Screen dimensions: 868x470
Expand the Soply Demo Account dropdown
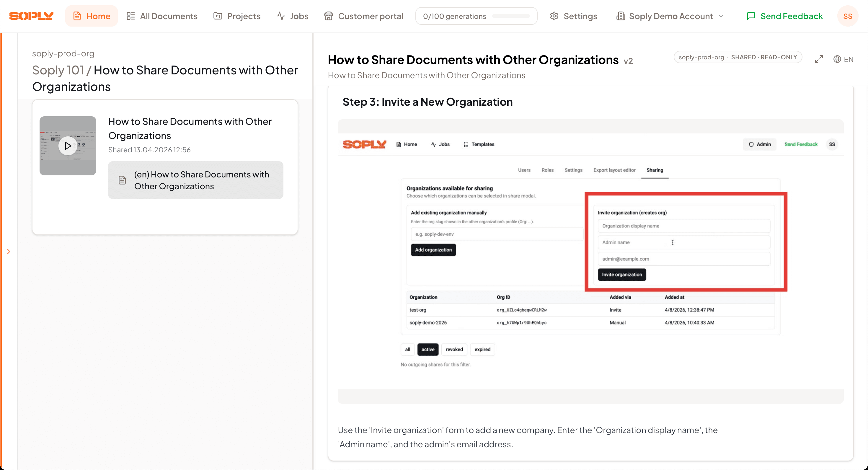click(670, 16)
